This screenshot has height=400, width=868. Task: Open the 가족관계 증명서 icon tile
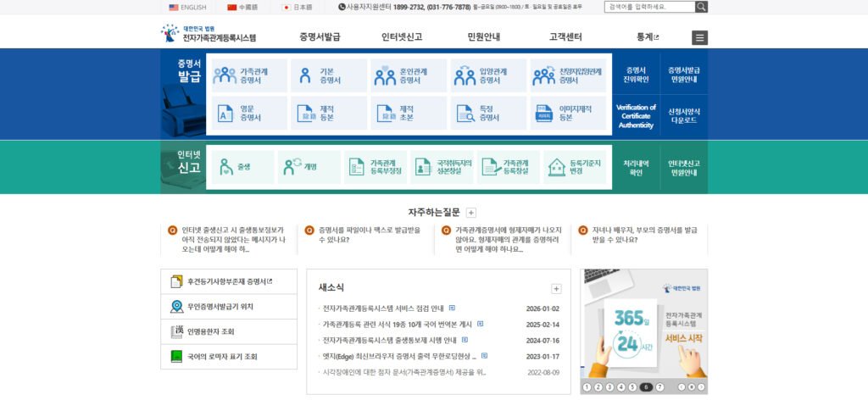pyautogui.click(x=249, y=75)
